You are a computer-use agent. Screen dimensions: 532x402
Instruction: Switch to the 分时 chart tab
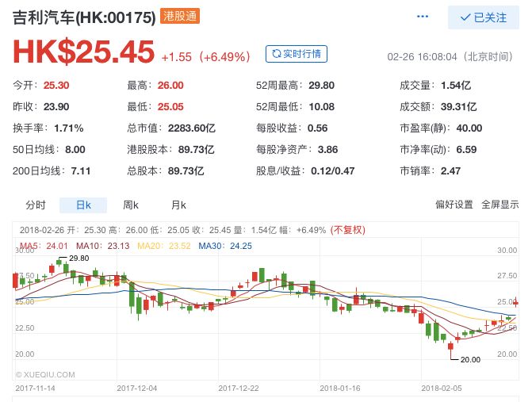(36, 205)
